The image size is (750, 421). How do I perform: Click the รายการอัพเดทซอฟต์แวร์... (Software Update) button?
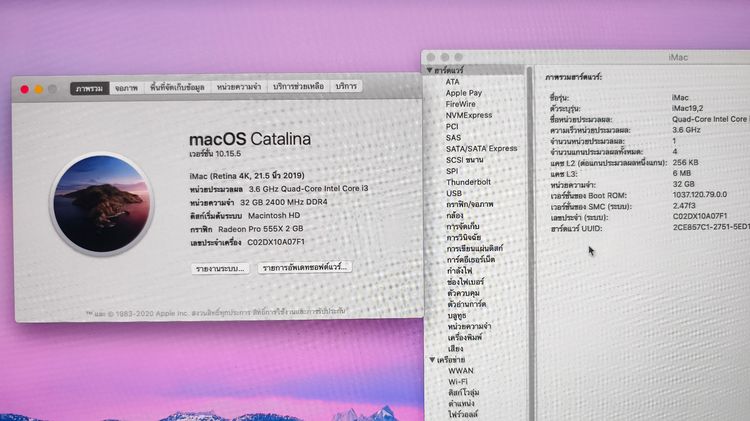[305, 267]
